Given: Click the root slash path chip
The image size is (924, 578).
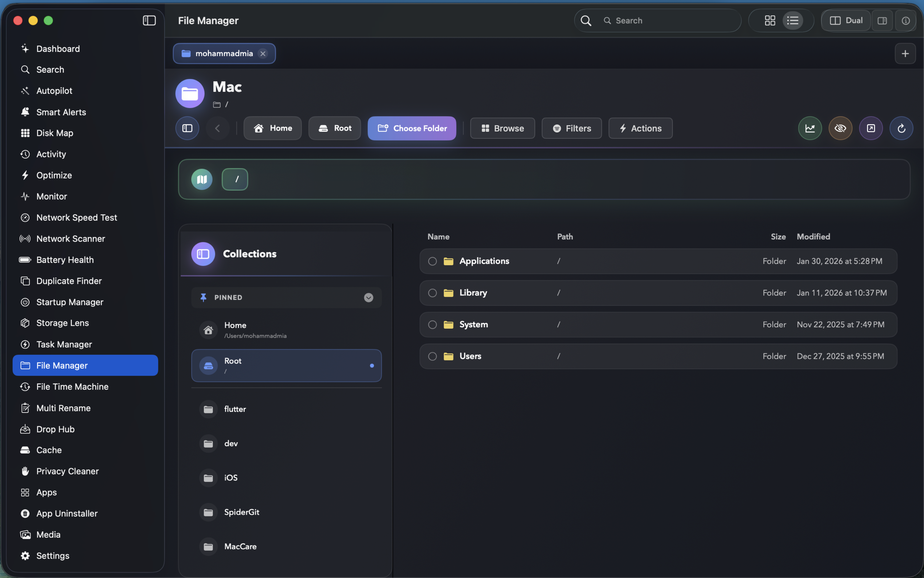Looking at the screenshot, I should (235, 179).
